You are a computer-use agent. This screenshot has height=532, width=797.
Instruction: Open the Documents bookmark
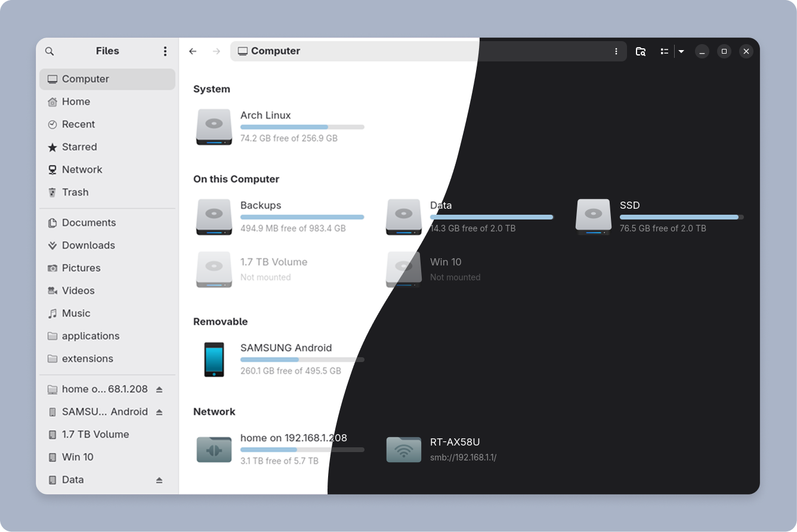[x=107, y=223]
